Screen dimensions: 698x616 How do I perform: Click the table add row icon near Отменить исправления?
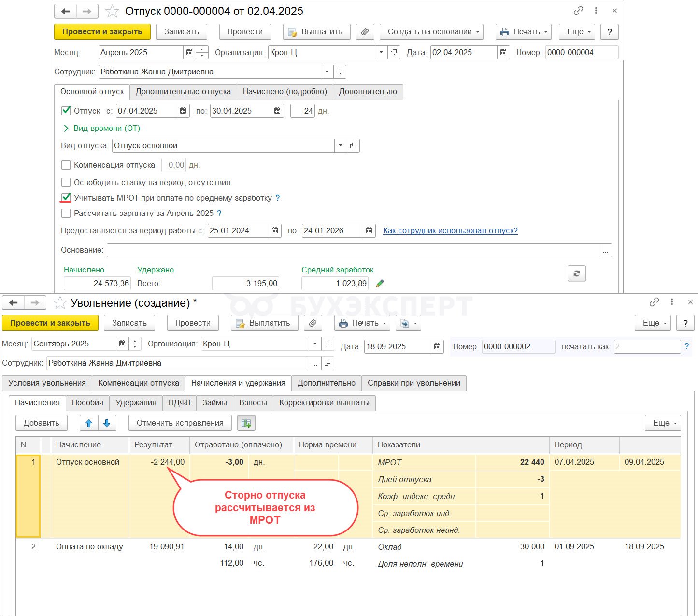click(x=246, y=423)
